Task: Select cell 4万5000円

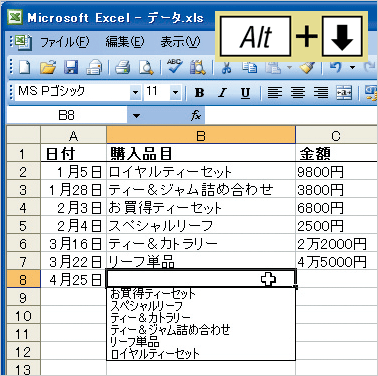Action: click(x=337, y=262)
